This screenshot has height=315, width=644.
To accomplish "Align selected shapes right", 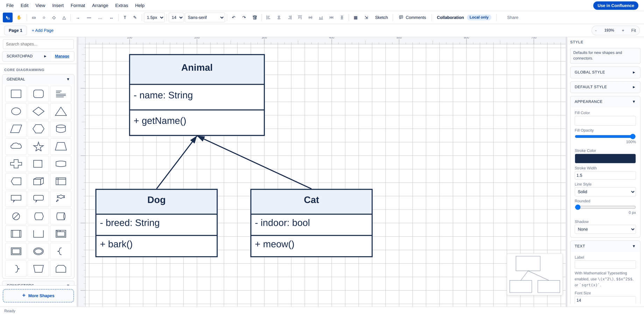I will [x=289, y=17].
